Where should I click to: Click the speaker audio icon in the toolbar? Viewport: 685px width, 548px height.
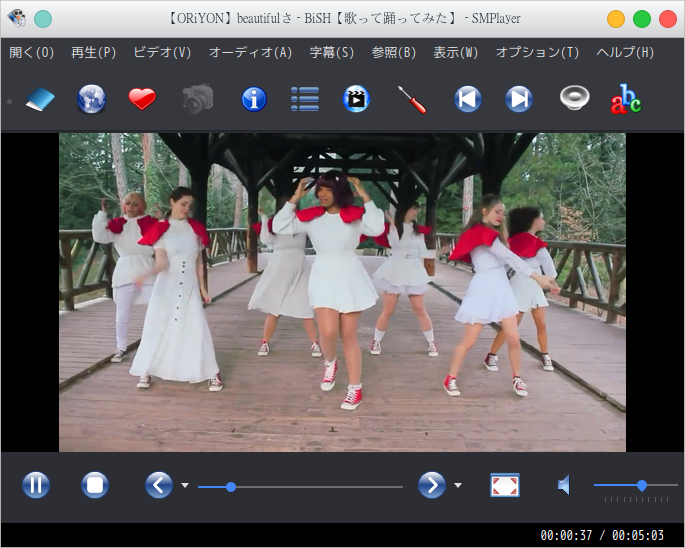coord(574,98)
